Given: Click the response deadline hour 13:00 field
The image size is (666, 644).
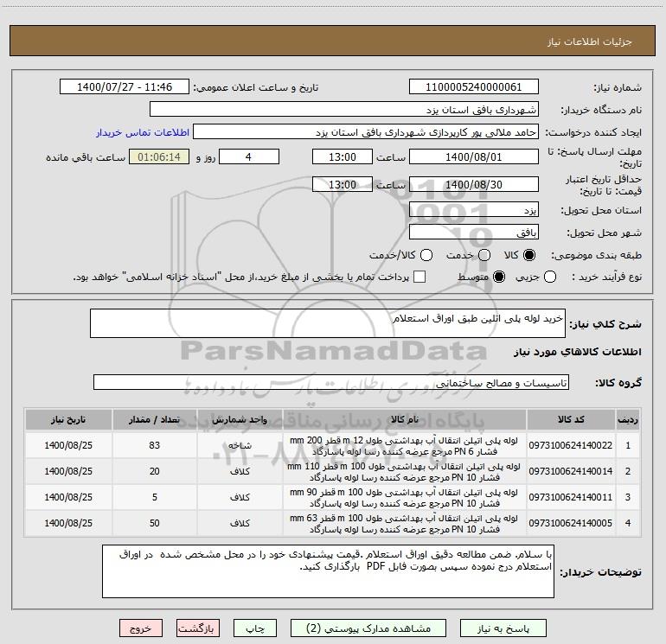Looking at the screenshot, I should (x=343, y=156).
